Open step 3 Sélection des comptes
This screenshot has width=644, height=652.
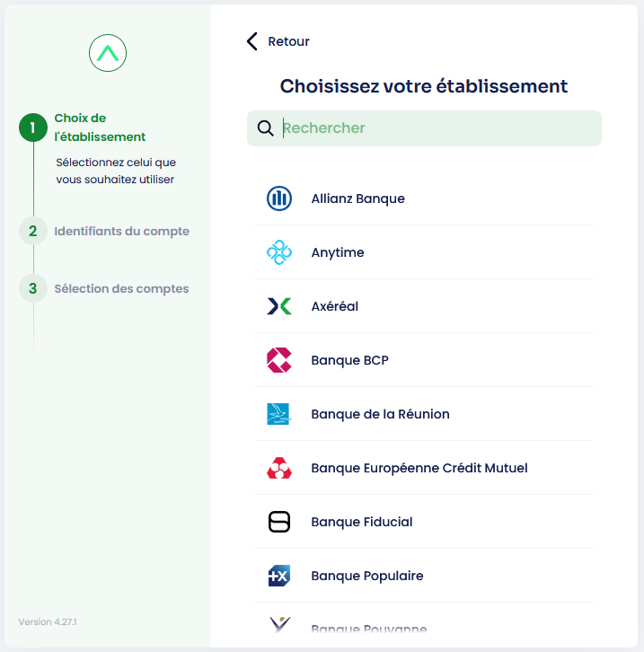(x=121, y=288)
